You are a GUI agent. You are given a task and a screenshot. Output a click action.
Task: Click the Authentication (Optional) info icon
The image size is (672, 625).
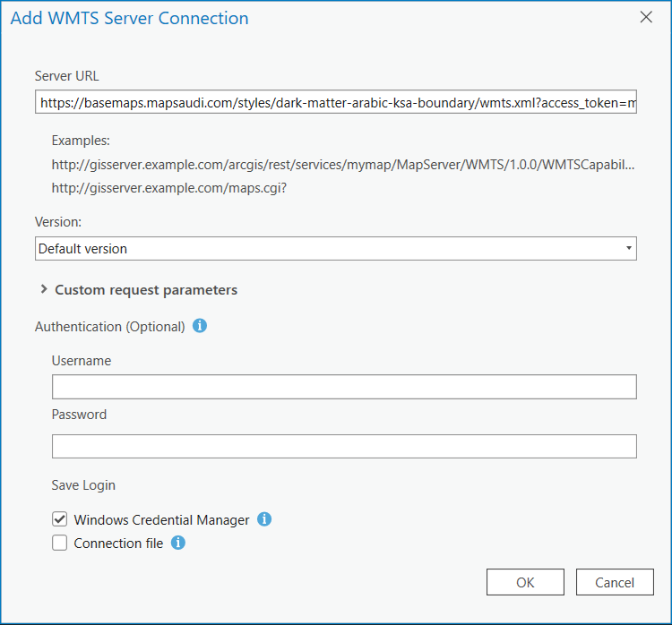(x=200, y=326)
